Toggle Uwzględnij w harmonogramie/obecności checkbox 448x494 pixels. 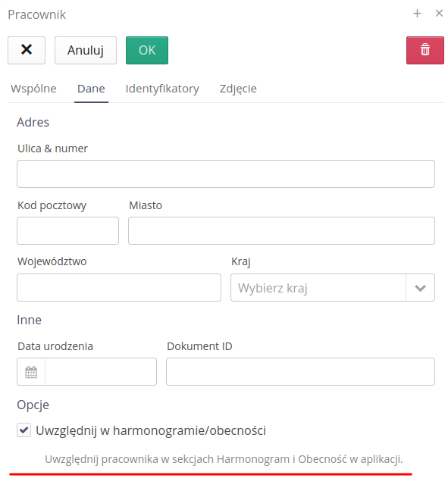pos(24,430)
